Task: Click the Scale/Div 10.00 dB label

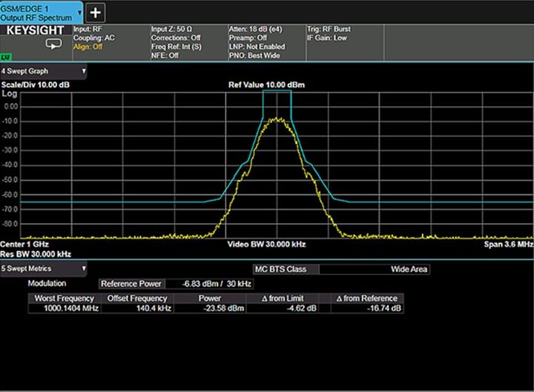Action: click(x=36, y=85)
